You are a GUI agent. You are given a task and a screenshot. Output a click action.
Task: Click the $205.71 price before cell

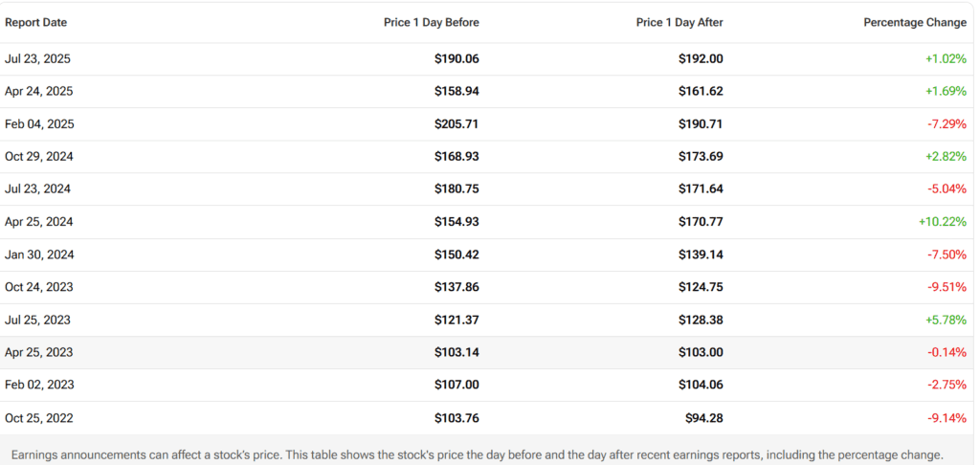coord(457,124)
